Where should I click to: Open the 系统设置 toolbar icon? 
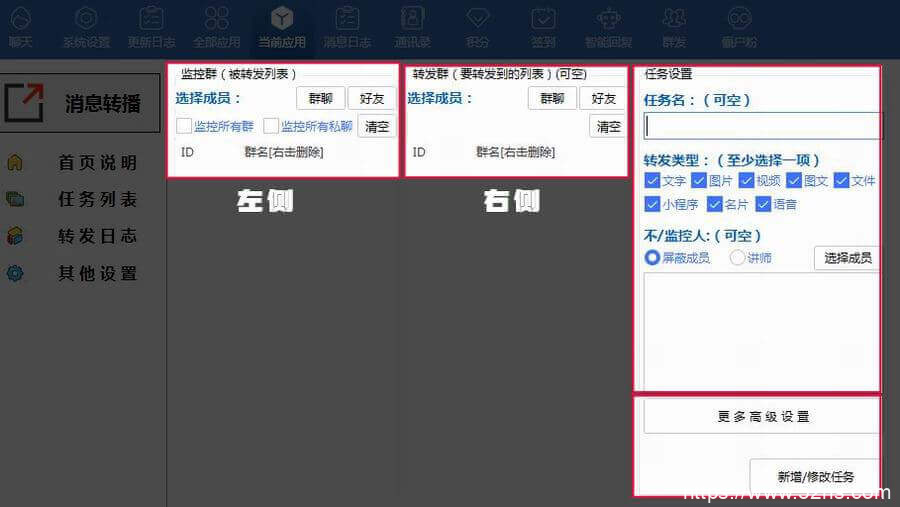86,25
